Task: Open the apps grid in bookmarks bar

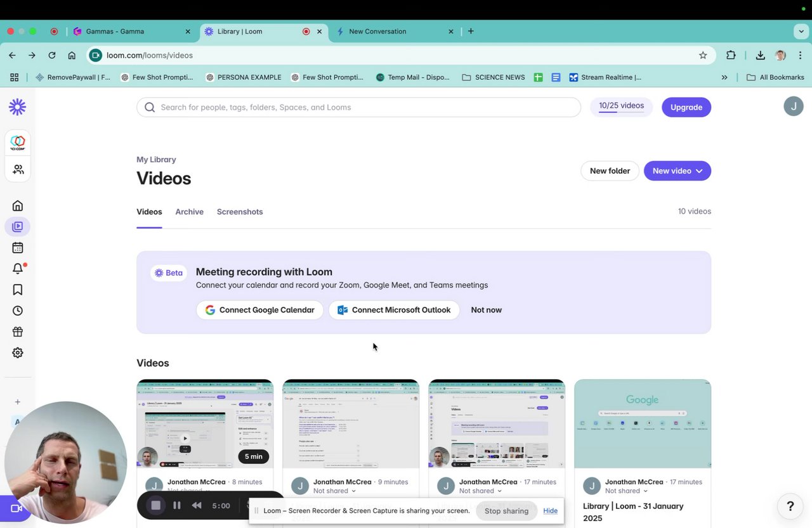Action: pos(14,77)
